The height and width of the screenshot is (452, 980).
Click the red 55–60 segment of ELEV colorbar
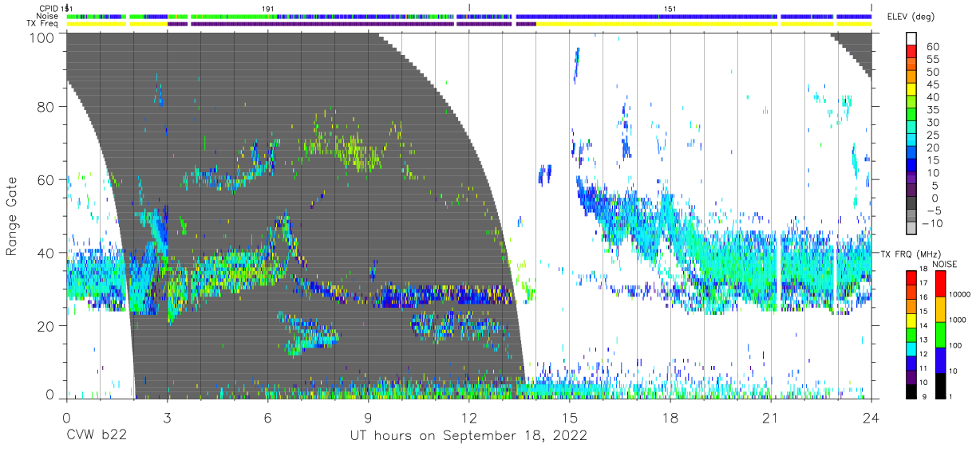pos(912,52)
